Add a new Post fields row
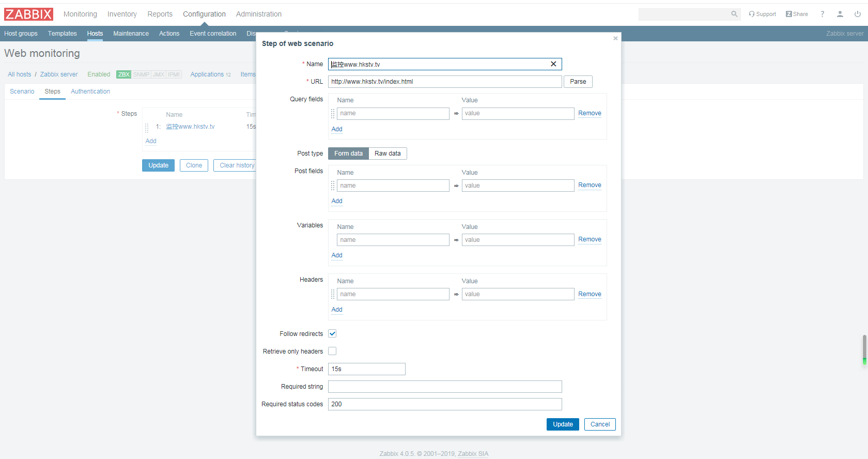Image resolution: width=868 pixels, height=459 pixels. [x=337, y=201]
